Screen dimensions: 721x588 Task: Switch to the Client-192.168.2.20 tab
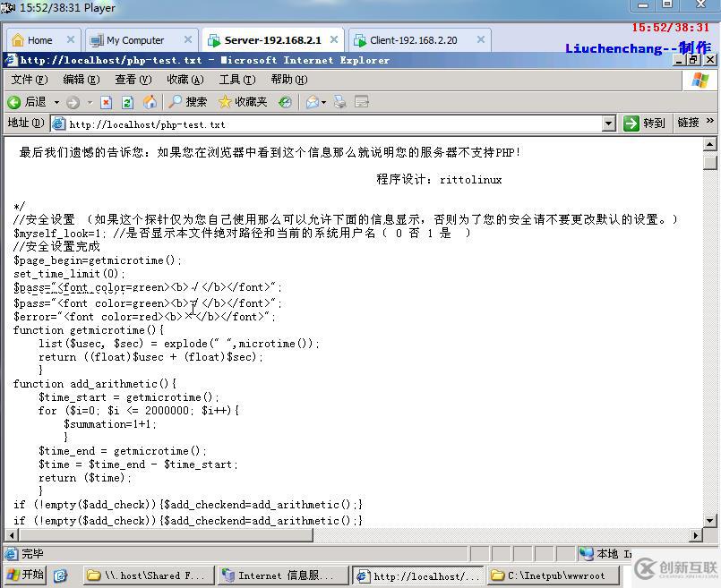click(413, 40)
